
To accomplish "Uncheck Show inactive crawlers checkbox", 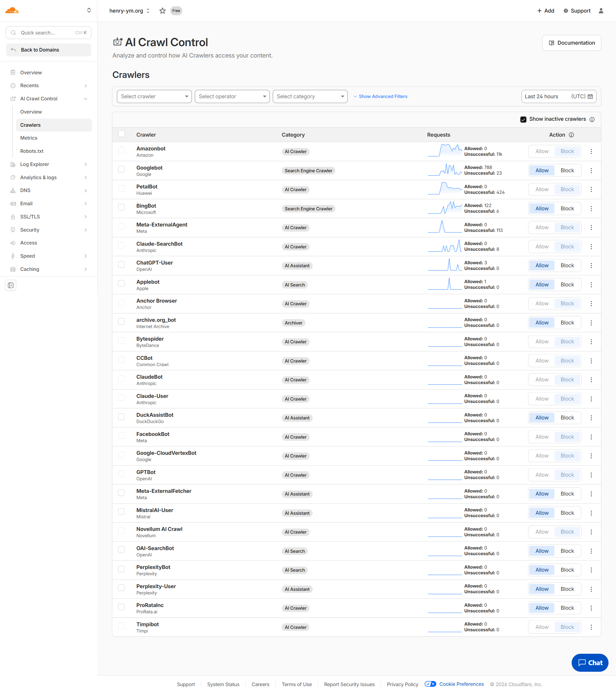I will click(x=523, y=119).
